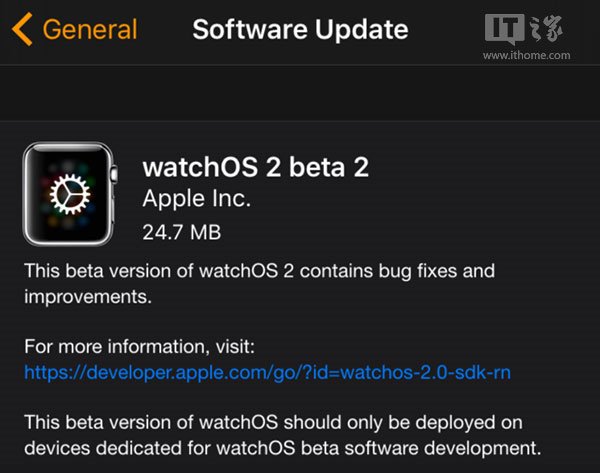Click the 'devices dedicated for watchOS beta' line
Screen dimensions: 600x473
(x=283, y=448)
